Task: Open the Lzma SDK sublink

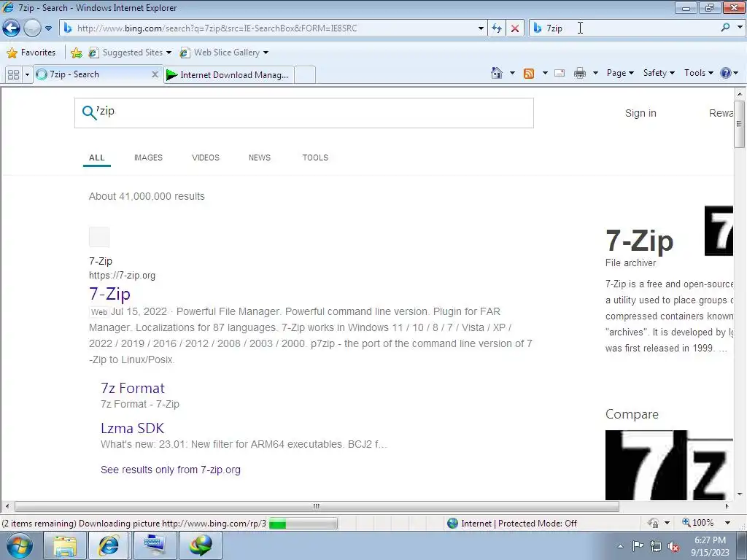Action: pos(133,428)
